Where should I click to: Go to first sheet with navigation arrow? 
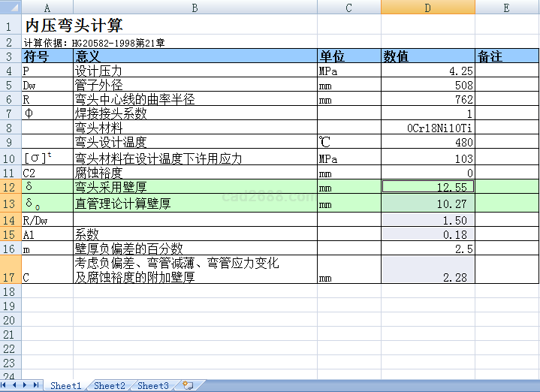pos(6,385)
